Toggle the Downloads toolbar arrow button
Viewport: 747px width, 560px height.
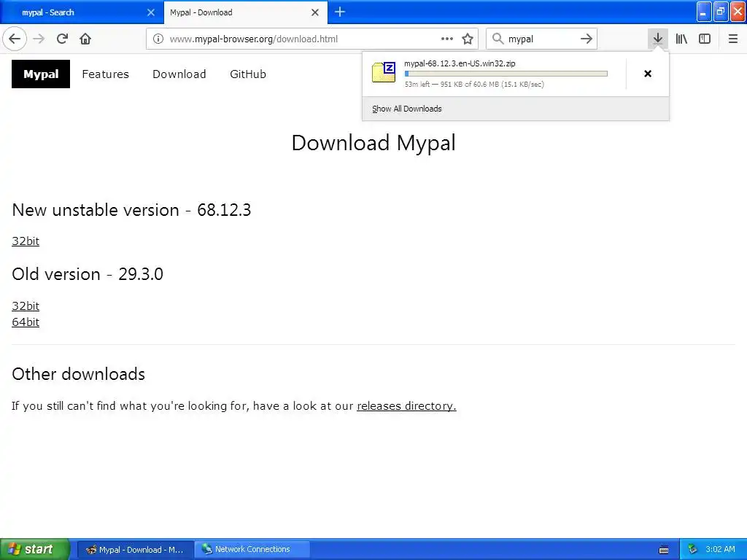[x=658, y=39]
